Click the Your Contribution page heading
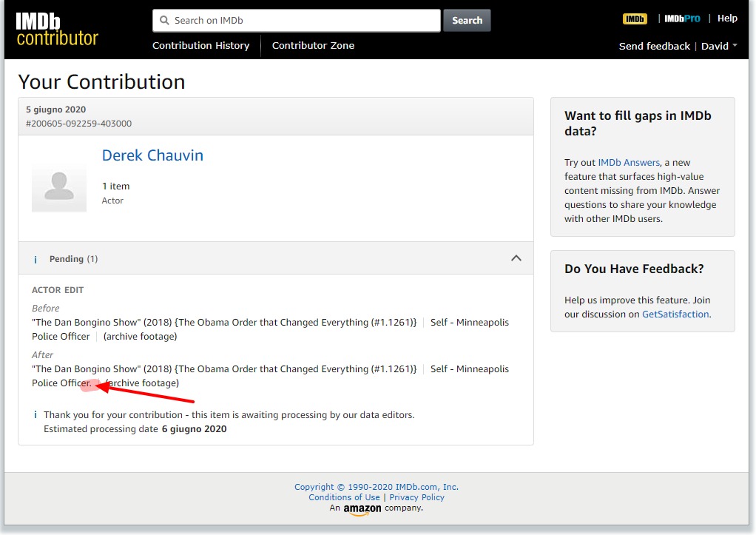 102,82
